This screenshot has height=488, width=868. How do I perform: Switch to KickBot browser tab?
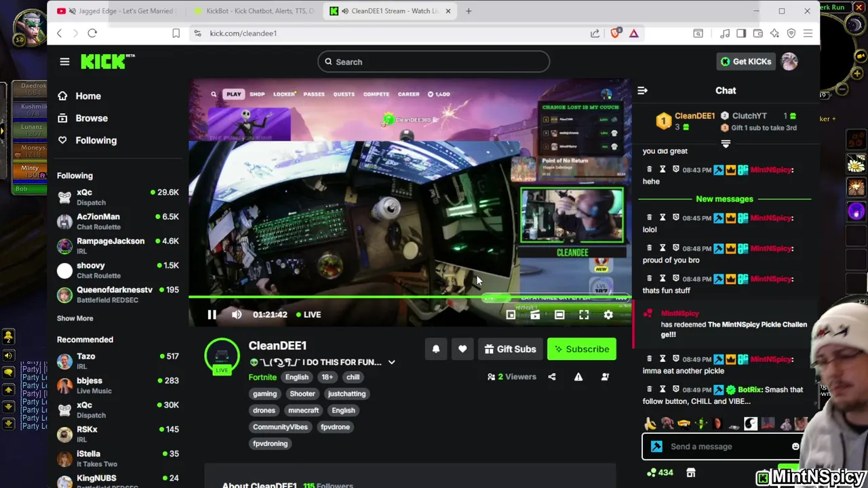tap(254, 11)
